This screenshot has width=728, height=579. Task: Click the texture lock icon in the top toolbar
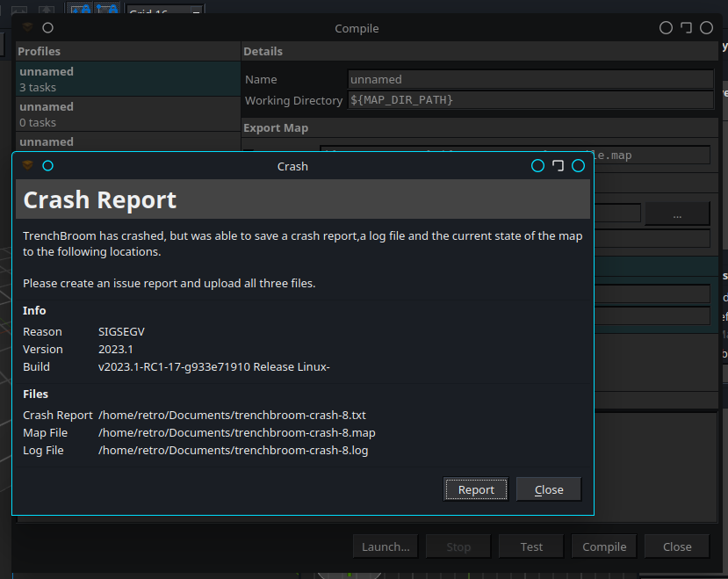(81, 9)
